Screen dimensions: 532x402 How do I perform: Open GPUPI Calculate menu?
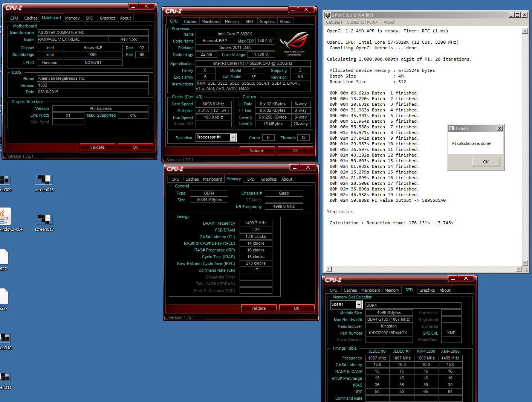coord(334,22)
